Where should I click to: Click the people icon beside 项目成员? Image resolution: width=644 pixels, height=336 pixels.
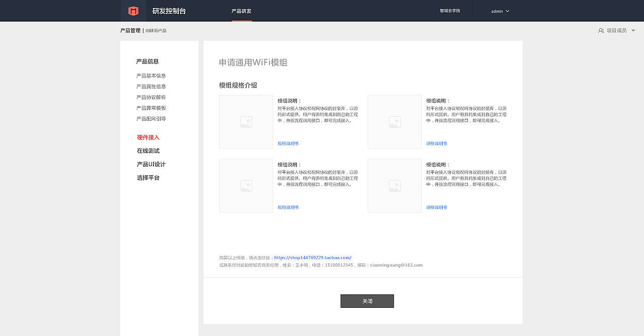601,30
